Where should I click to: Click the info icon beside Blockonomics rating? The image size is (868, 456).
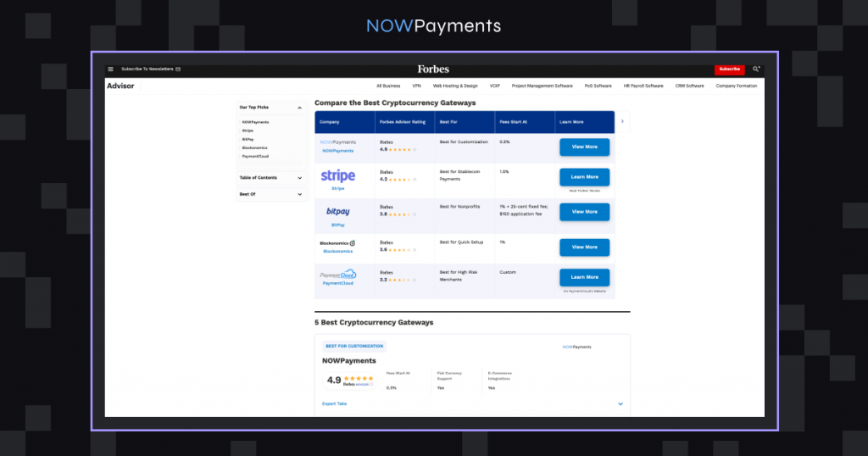point(415,250)
